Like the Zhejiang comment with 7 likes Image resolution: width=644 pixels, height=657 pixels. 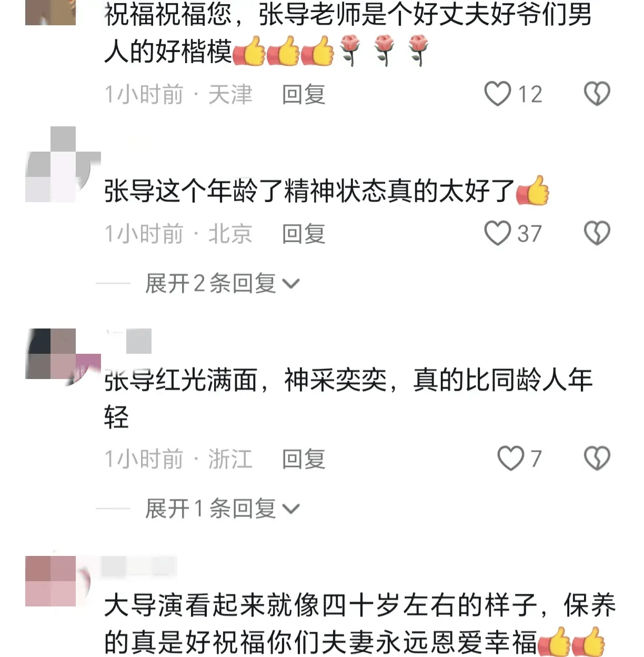pos(511,459)
